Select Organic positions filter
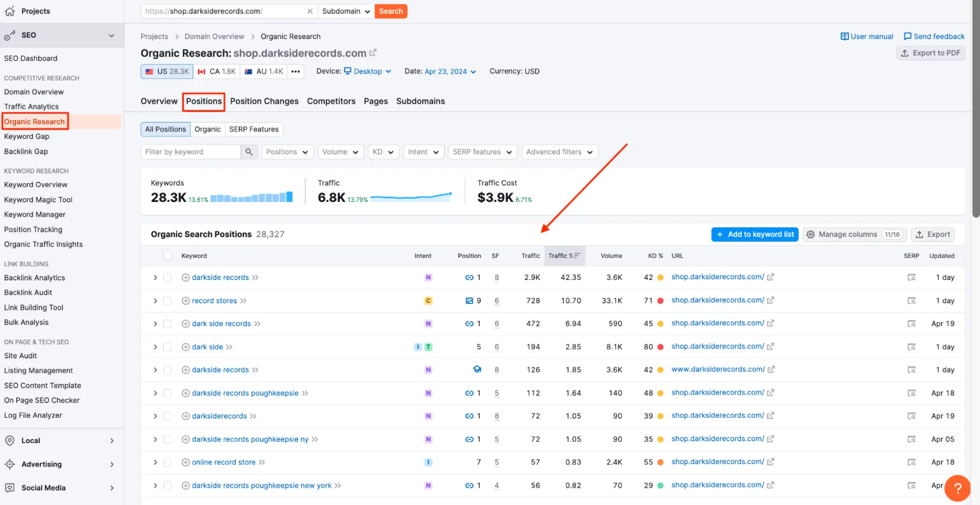The height and width of the screenshot is (505, 980). point(207,129)
